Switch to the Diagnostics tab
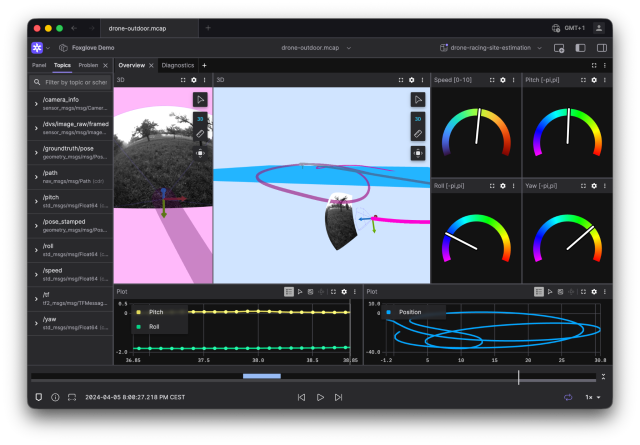Screen dimensions: 640x445 pos(178,65)
